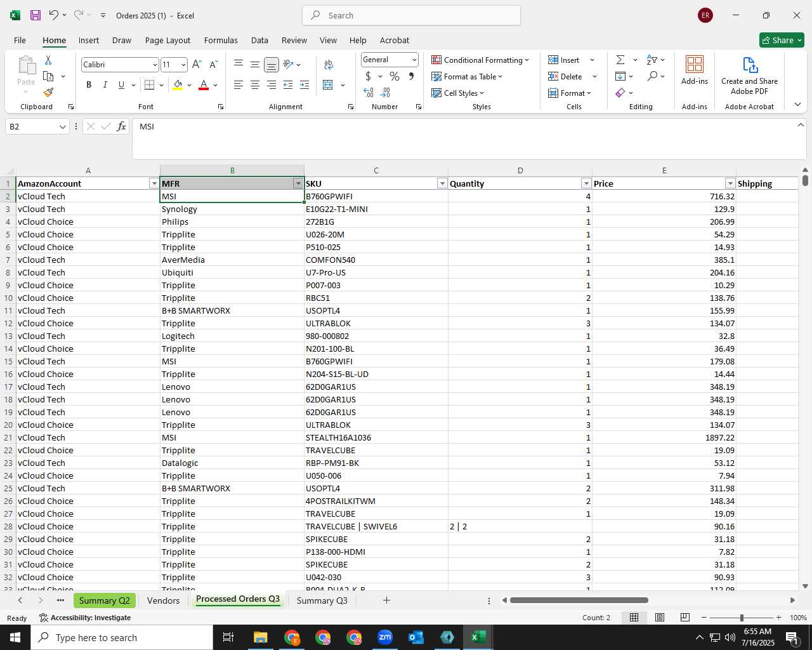Viewport: 812px width, 650px height.
Task: Click the Cut scissors icon
Action: click(48, 60)
